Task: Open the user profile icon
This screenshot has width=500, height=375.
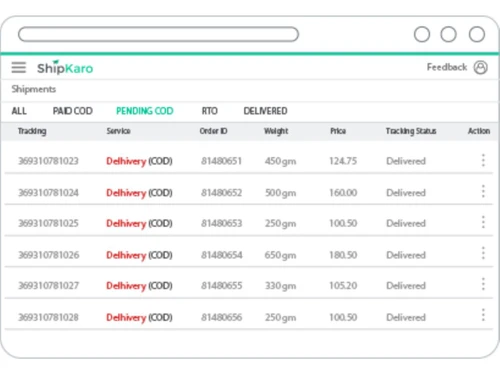Action: [x=481, y=67]
